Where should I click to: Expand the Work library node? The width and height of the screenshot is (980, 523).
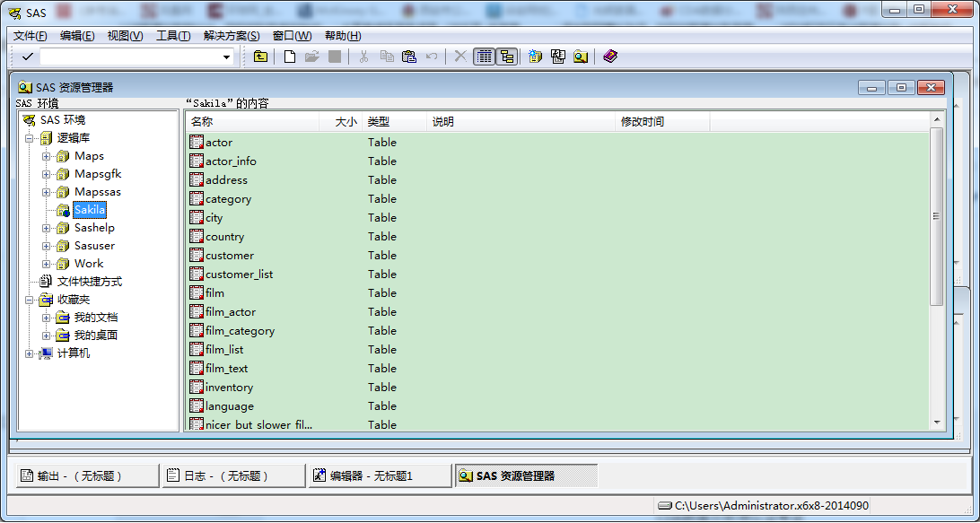47,265
